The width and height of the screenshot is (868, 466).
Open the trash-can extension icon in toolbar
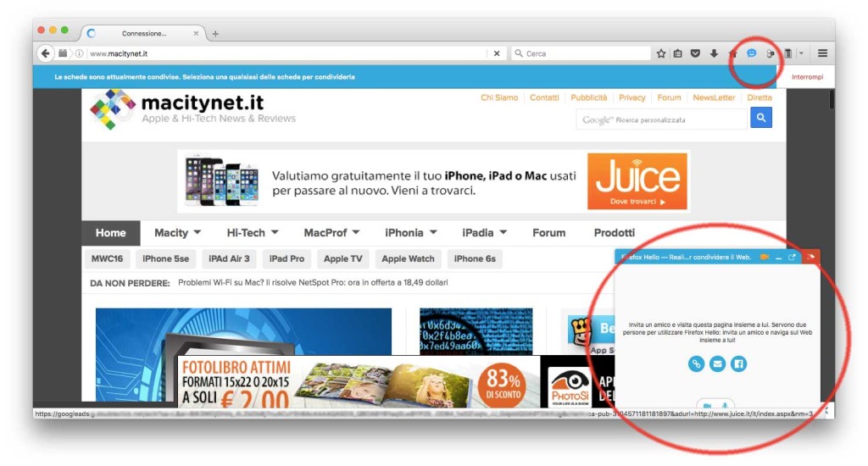787,53
